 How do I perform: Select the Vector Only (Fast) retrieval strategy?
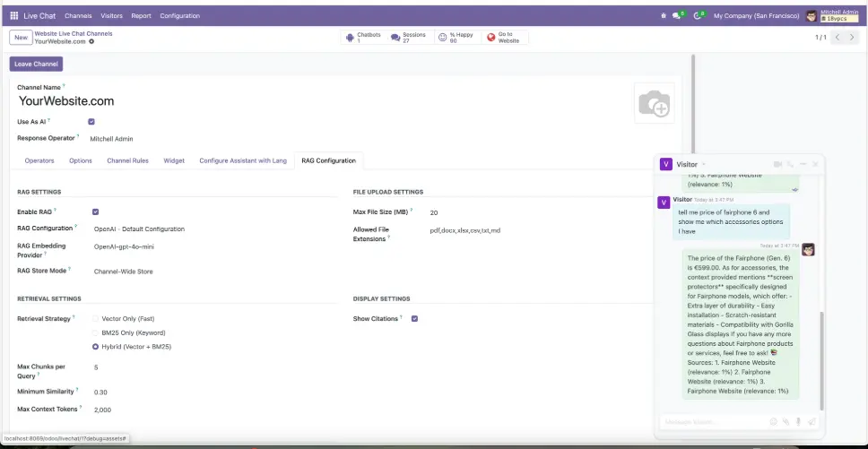(95, 319)
